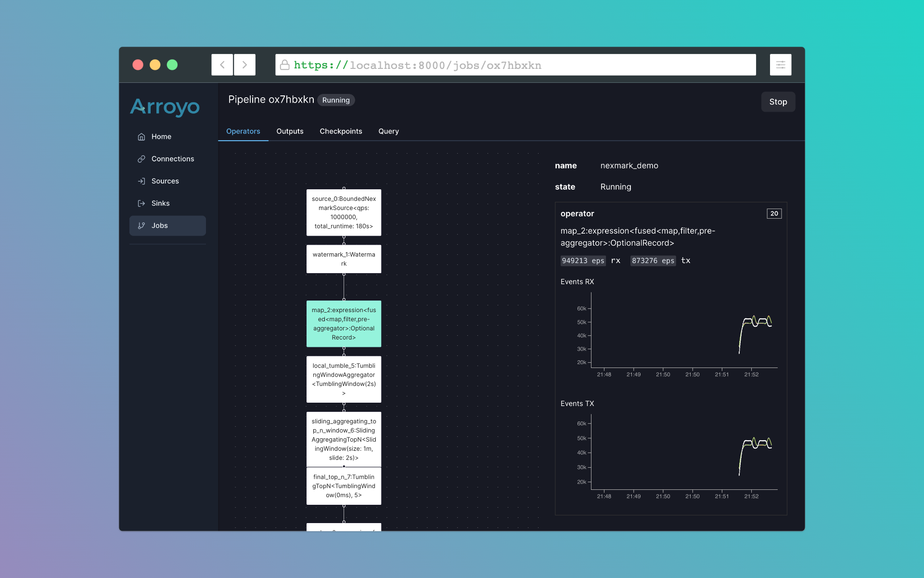The image size is (924, 578).
Task: Select the watermark_1 operator node
Action: (x=344, y=259)
